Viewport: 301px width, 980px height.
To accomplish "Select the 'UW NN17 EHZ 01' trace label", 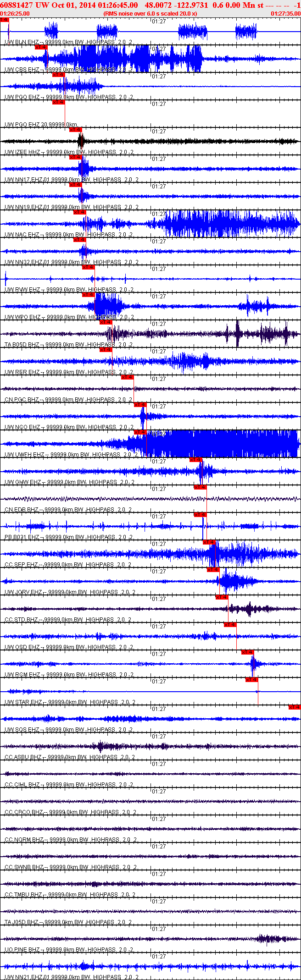I will [x=27, y=180].
